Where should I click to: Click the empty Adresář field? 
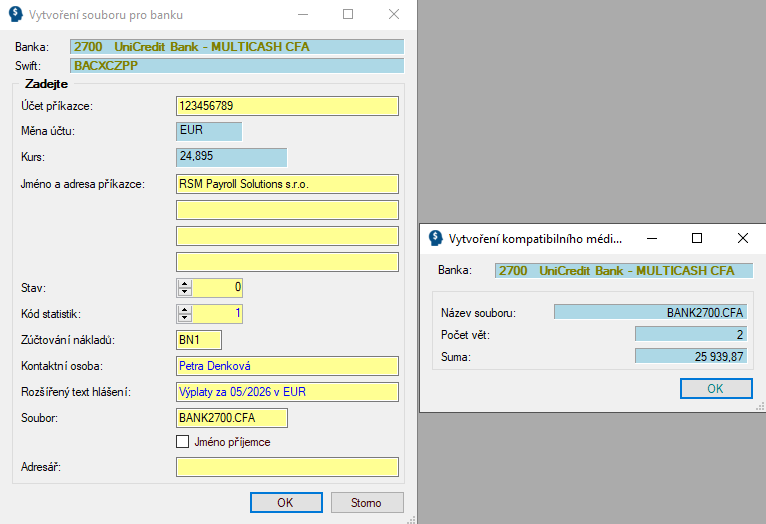[287, 467]
